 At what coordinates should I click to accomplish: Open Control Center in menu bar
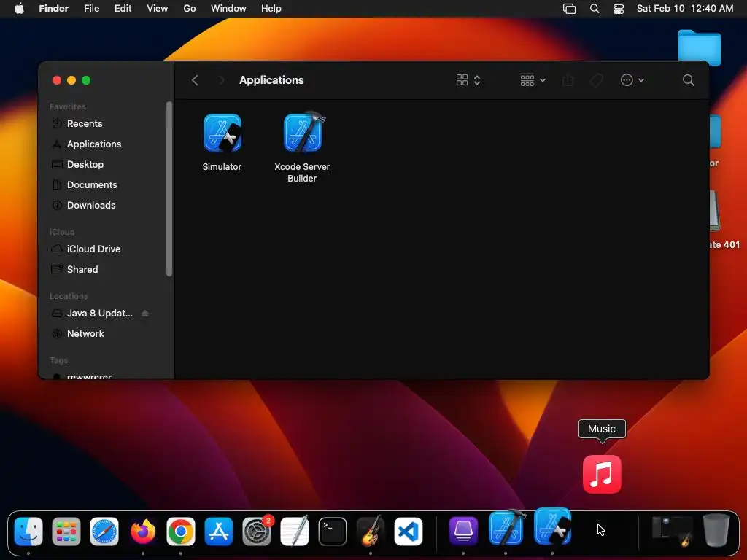click(x=619, y=9)
